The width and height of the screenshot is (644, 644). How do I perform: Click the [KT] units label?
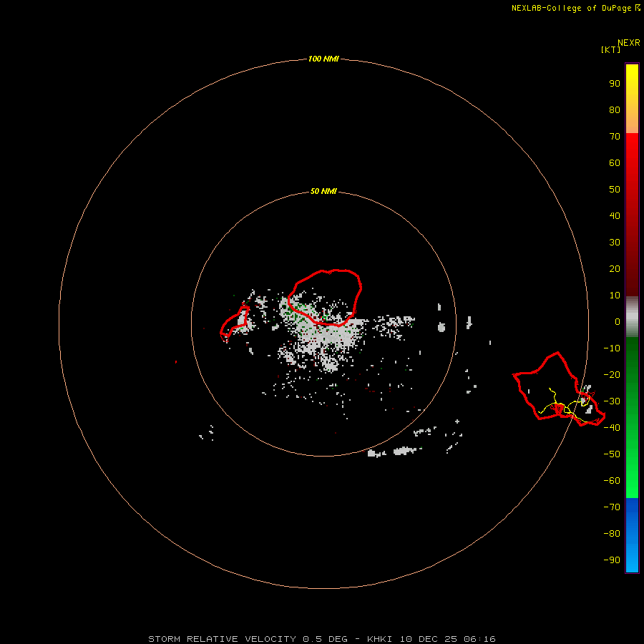click(610, 49)
